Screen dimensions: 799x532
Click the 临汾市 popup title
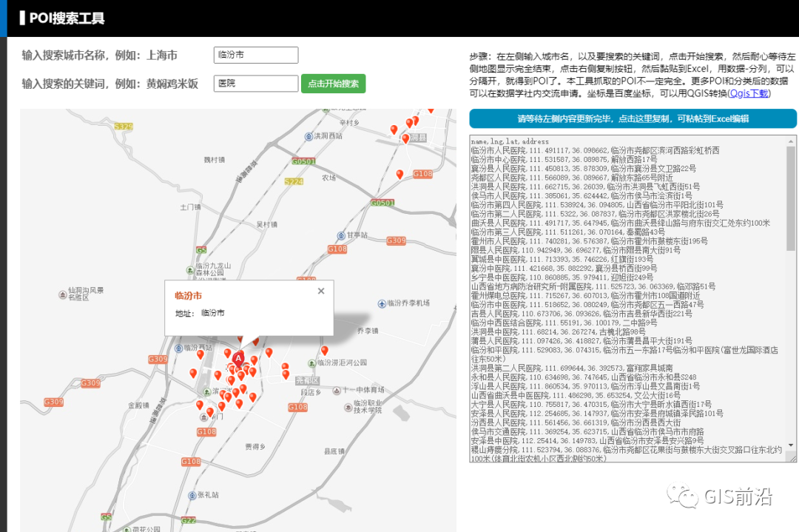click(x=188, y=295)
